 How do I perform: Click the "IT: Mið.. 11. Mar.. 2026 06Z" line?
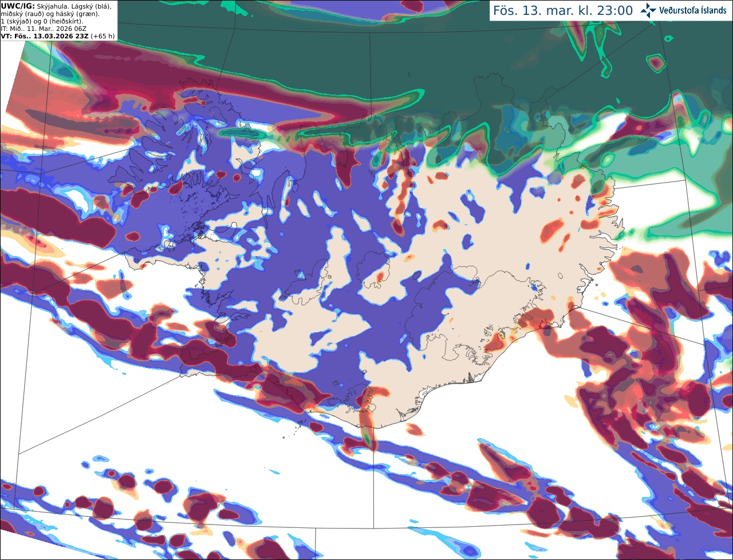44,29
